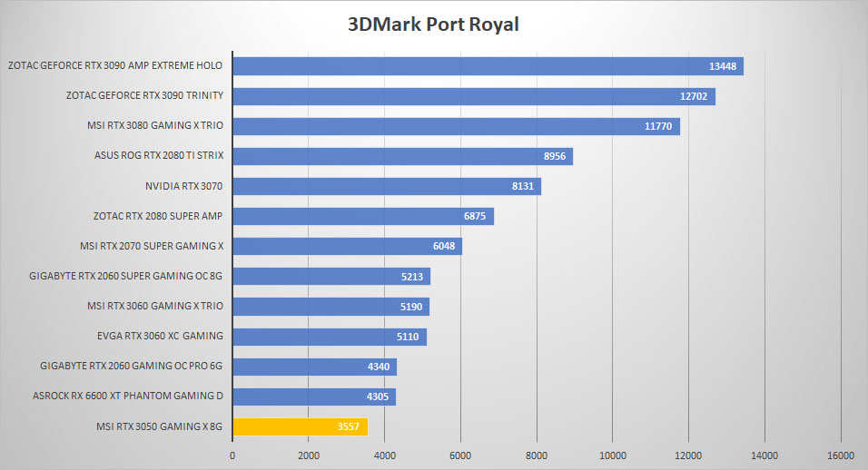Select the bar showing 8956
This screenshot has height=470, width=868.
click(403, 156)
